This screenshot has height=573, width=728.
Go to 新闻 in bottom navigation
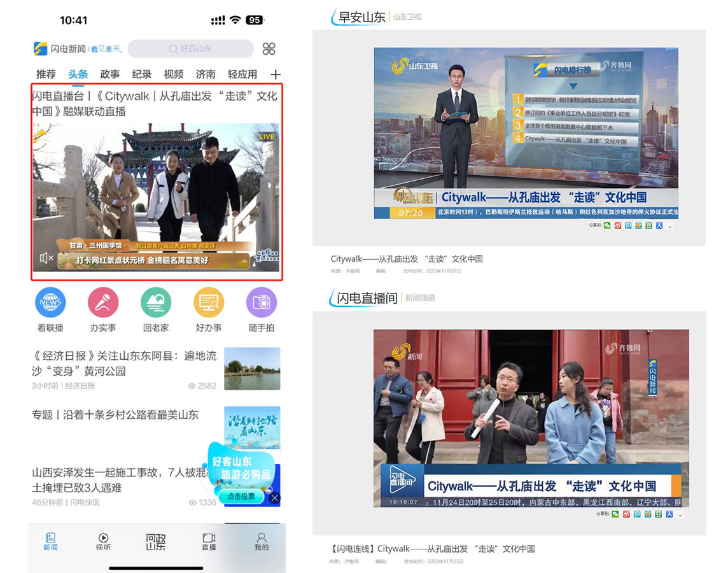tap(51, 542)
